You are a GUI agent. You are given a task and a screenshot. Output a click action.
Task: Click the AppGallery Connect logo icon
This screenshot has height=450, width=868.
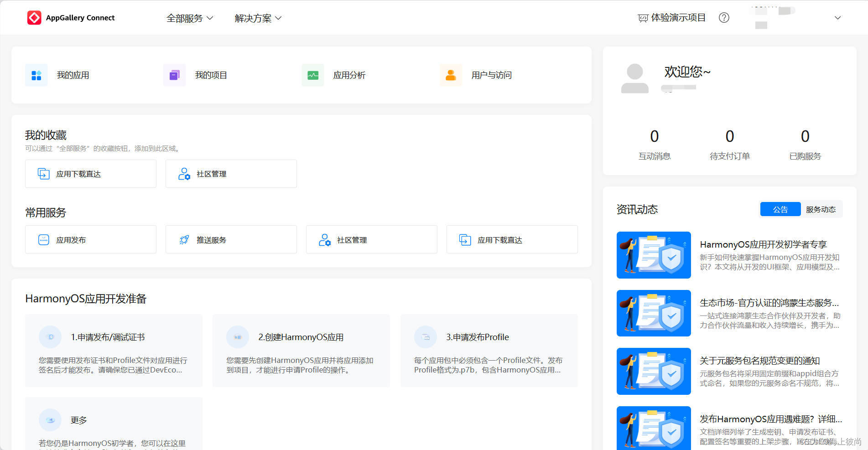tap(34, 18)
